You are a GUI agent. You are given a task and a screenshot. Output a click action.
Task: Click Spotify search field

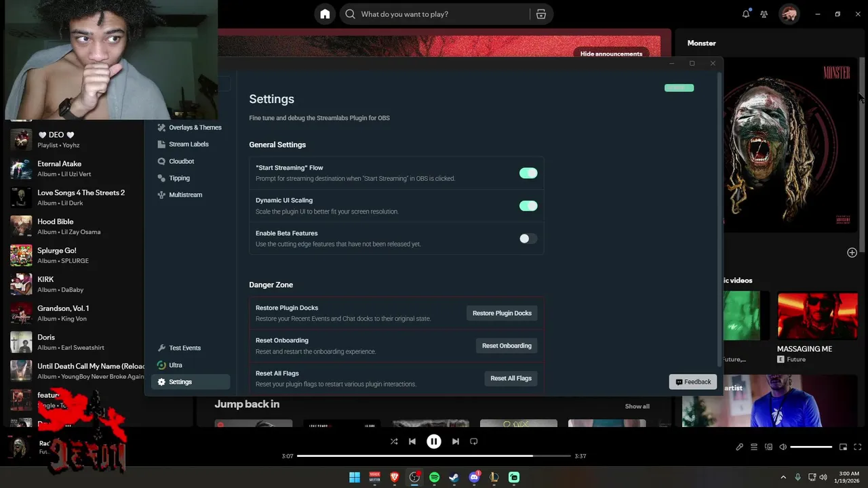(434, 14)
